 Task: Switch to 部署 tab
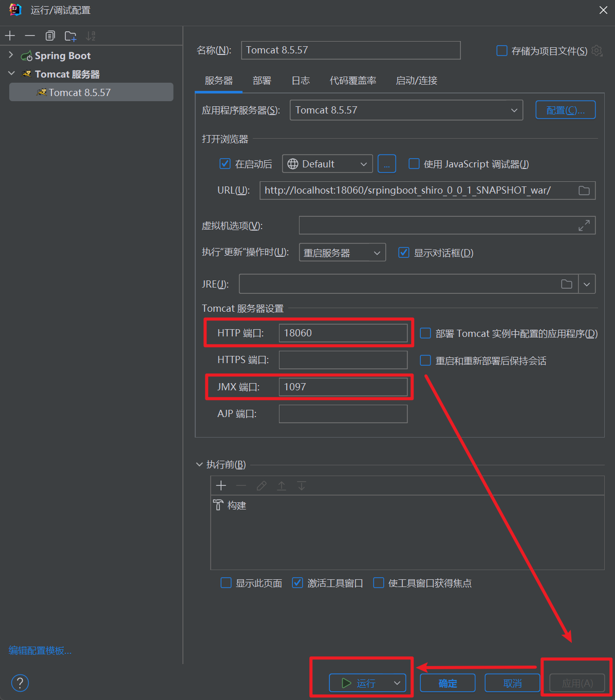262,81
